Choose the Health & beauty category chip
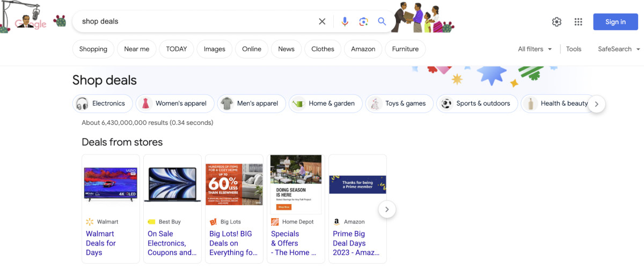The image size is (644, 268). 555,103
